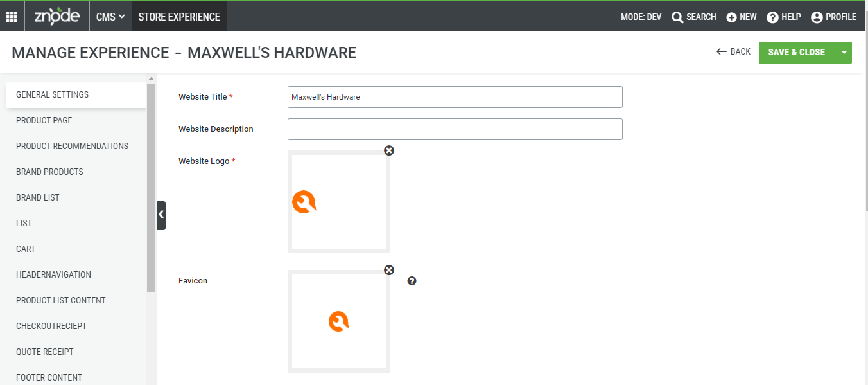Screen dimensions: 868x385
Task: Select General Settings in sidebar
Action: tap(76, 94)
